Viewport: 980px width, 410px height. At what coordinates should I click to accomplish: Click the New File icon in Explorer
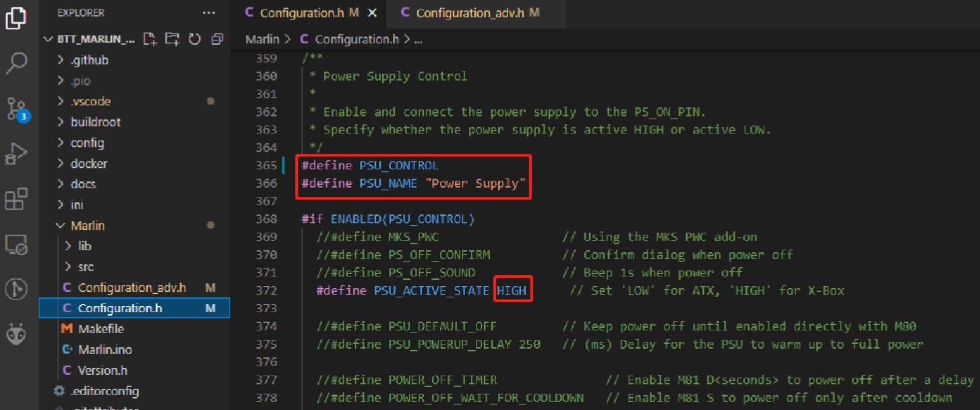tap(150, 39)
